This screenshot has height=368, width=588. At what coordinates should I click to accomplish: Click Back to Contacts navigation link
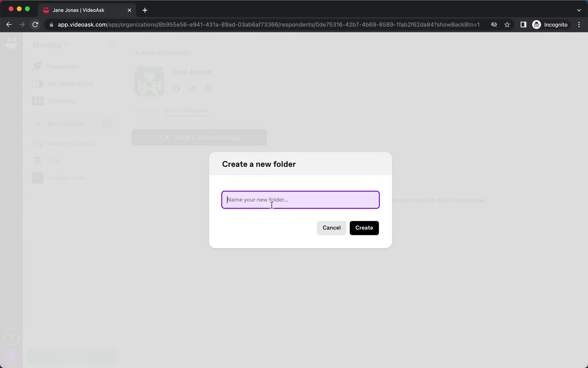point(163,52)
